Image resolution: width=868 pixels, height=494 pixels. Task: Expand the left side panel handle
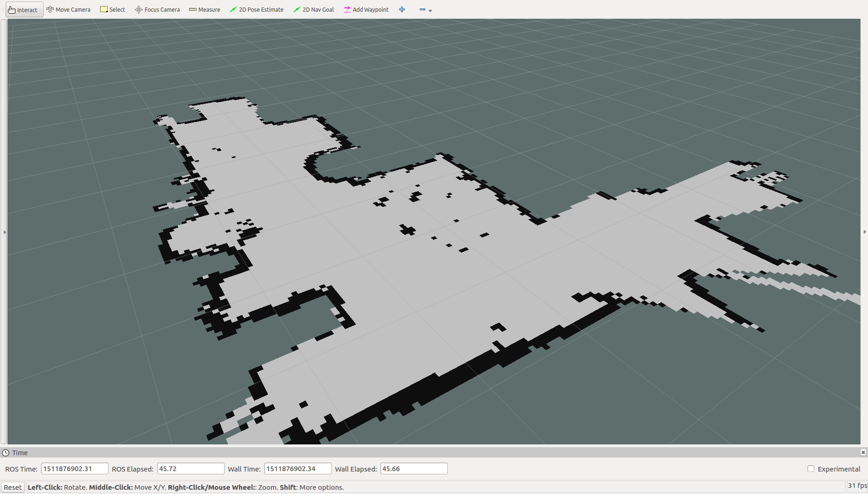tap(5, 232)
